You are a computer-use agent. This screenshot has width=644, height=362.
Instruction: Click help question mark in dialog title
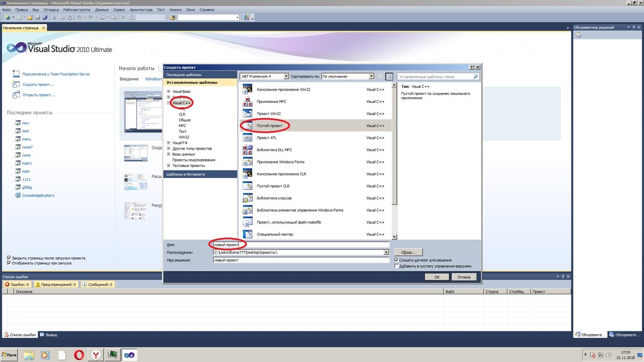471,68
